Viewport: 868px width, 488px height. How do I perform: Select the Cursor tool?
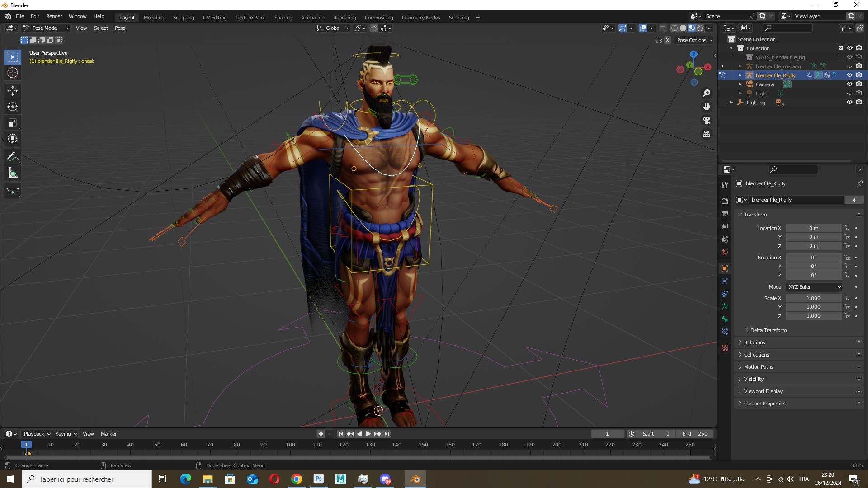13,73
